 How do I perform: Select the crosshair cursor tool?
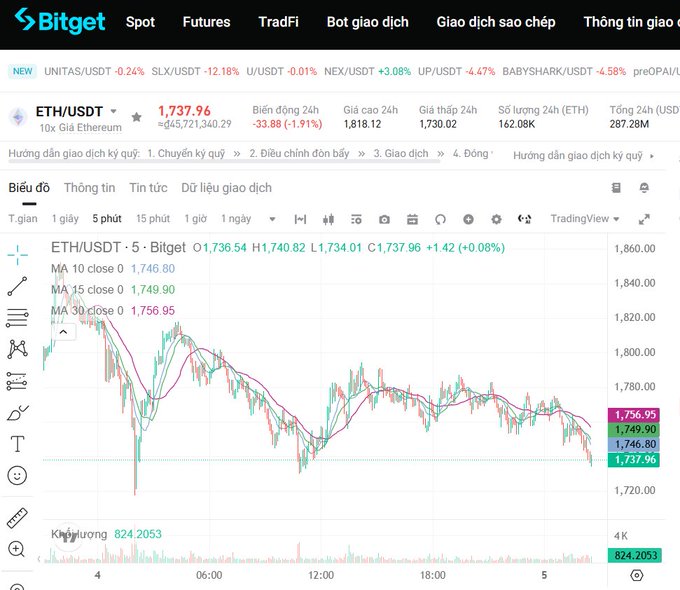coord(17,255)
